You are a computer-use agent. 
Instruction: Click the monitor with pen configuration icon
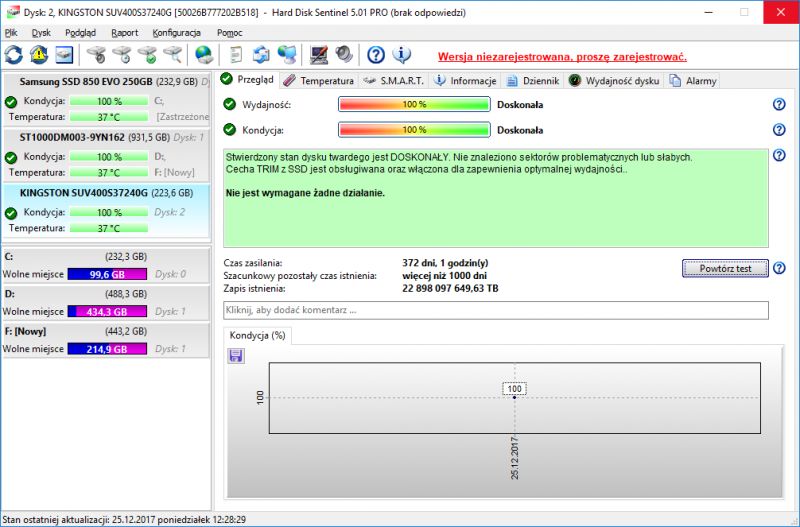(319, 55)
